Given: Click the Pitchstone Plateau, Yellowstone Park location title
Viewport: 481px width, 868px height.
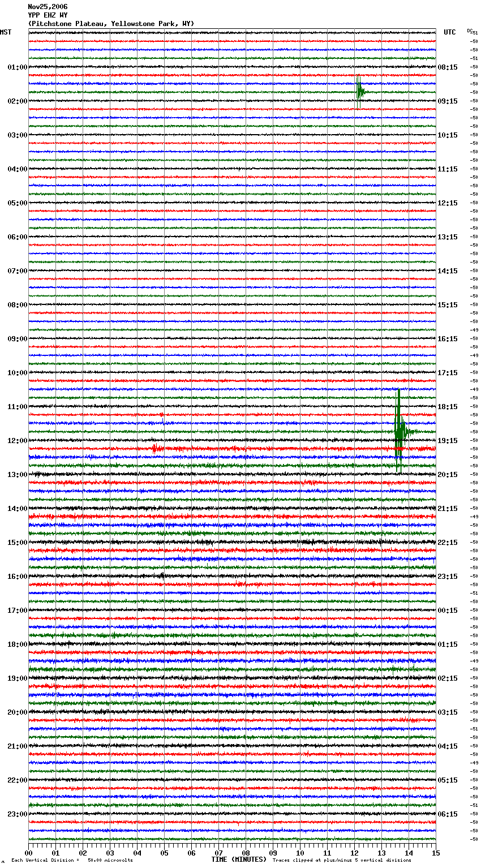Looking at the screenshot, I should (x=111, y=24).
